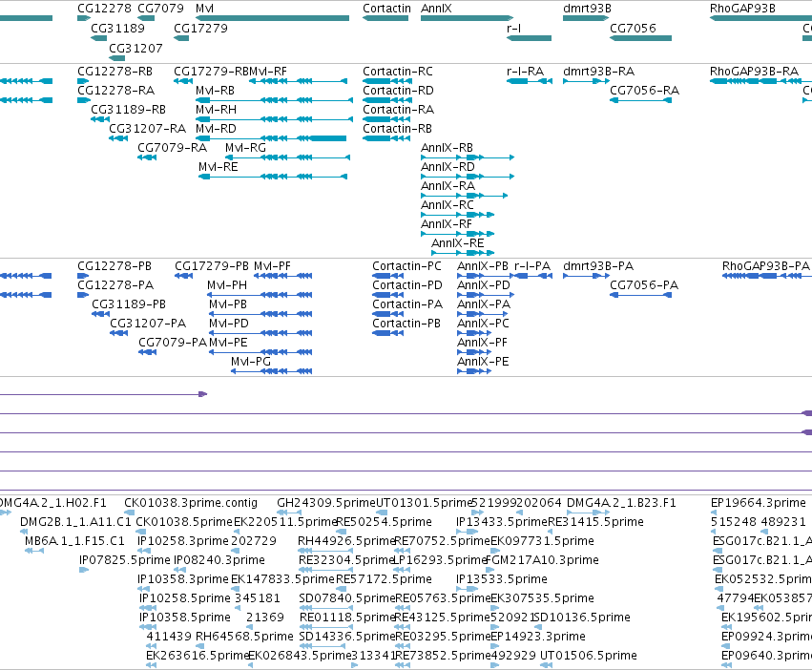
Task: Select EST label DMG2B.1_1.A11.C1
Action: [75, 522]
